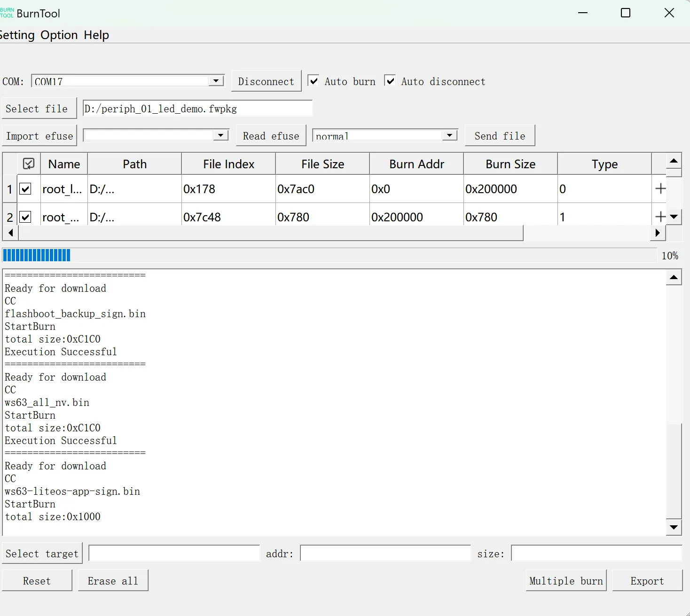This screenshot has height=616, width=690.
Task: Click the Select target text field
Action: [174, 553]
